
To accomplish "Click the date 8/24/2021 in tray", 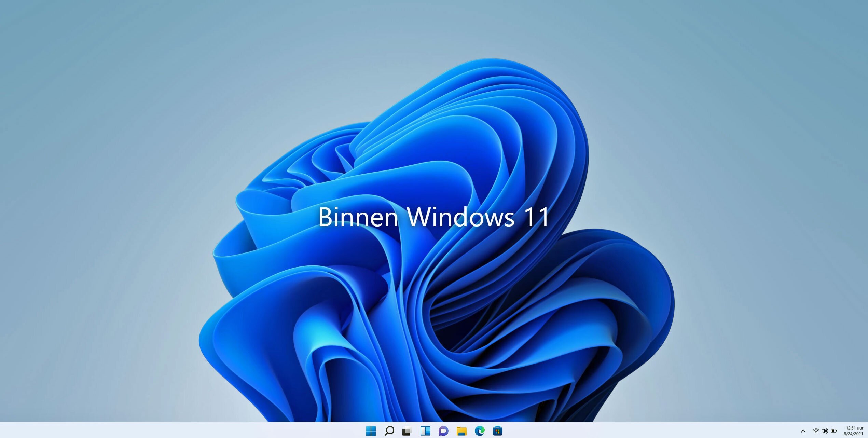I will pos(853,434).
